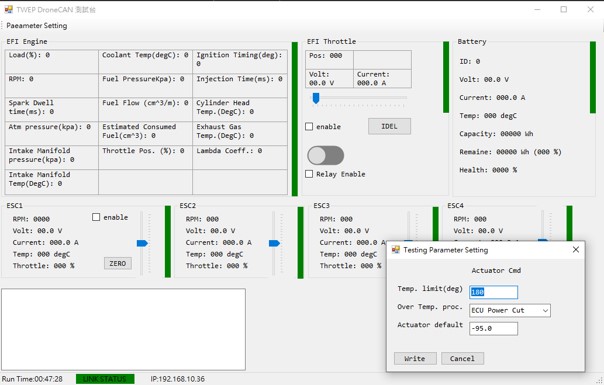Click the ESC1 throttle vertical slider handle

tap(142, 243)
